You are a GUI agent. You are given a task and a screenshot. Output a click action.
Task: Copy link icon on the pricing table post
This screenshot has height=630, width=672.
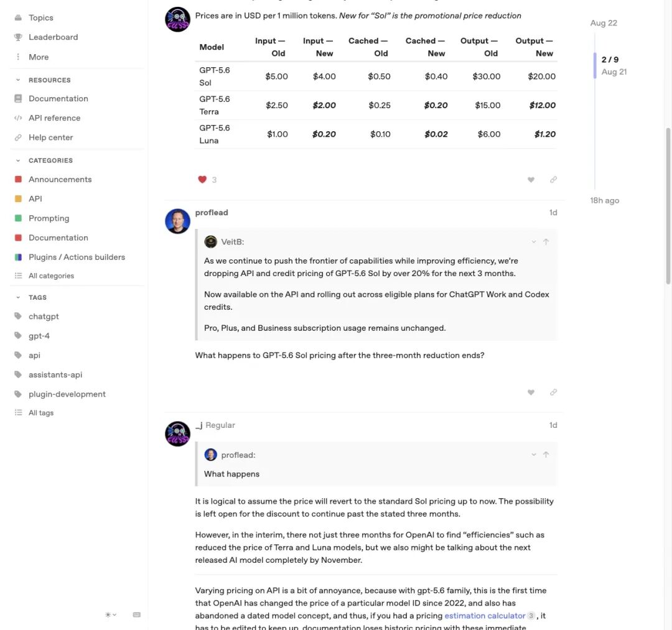coord(553,180)
